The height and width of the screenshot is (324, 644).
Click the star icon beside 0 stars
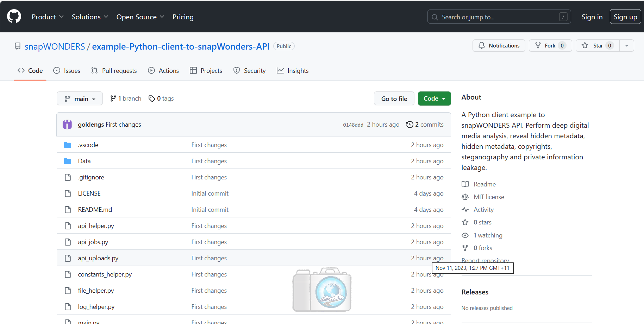tap(465, 222)
